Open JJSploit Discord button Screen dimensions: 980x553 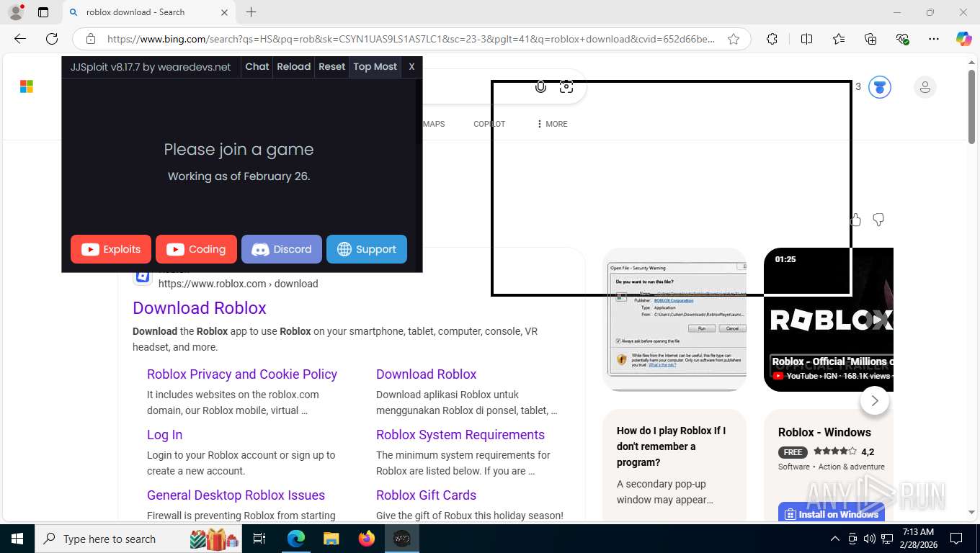click(282, 249)
